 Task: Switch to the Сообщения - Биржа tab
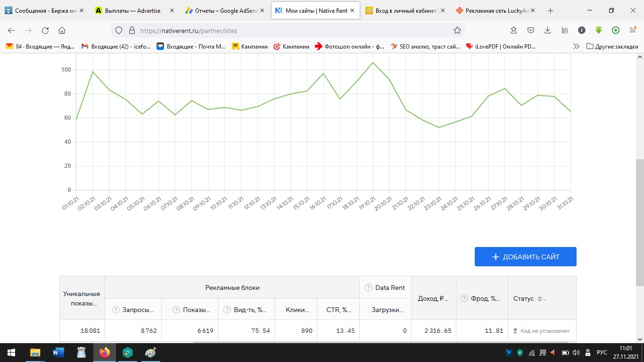45,10
